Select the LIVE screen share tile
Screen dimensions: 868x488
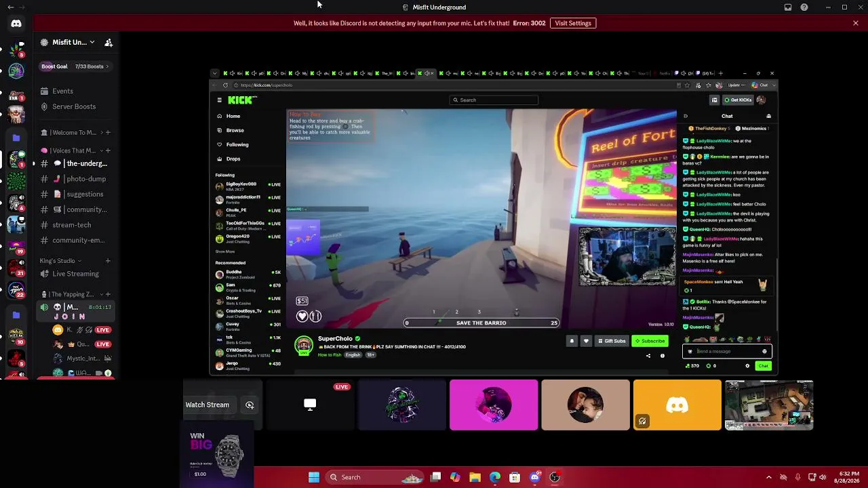click(310, 405)
